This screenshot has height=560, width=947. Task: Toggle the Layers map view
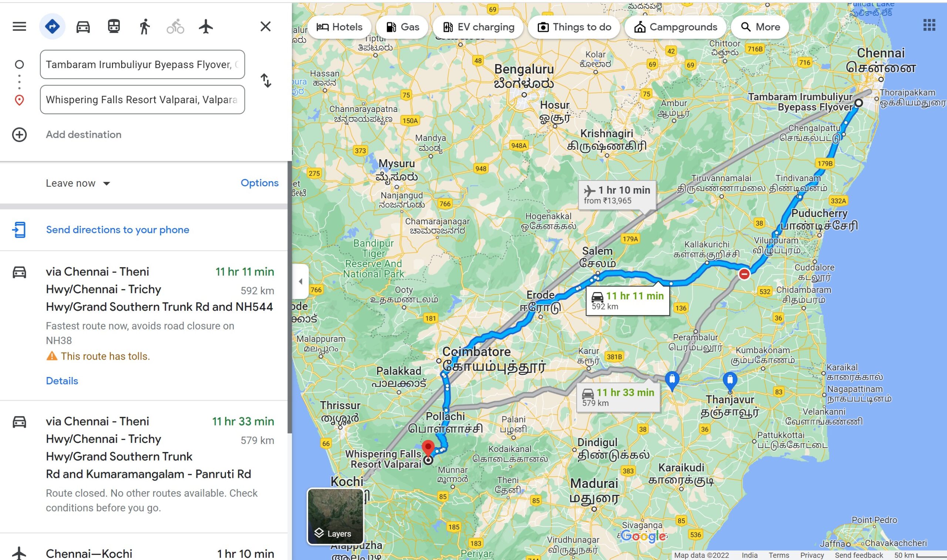click(335, 517)
